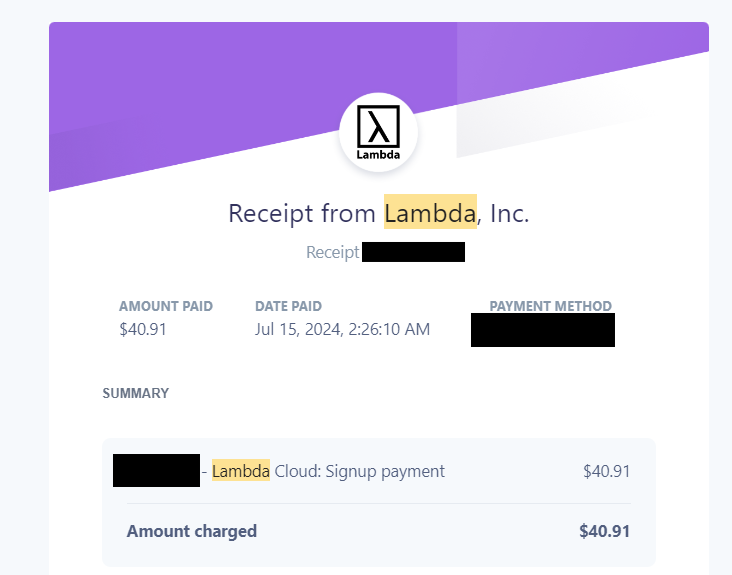732x575 pixels.
Task: Click the SUMMARY section heading
Action: [135, 393]
